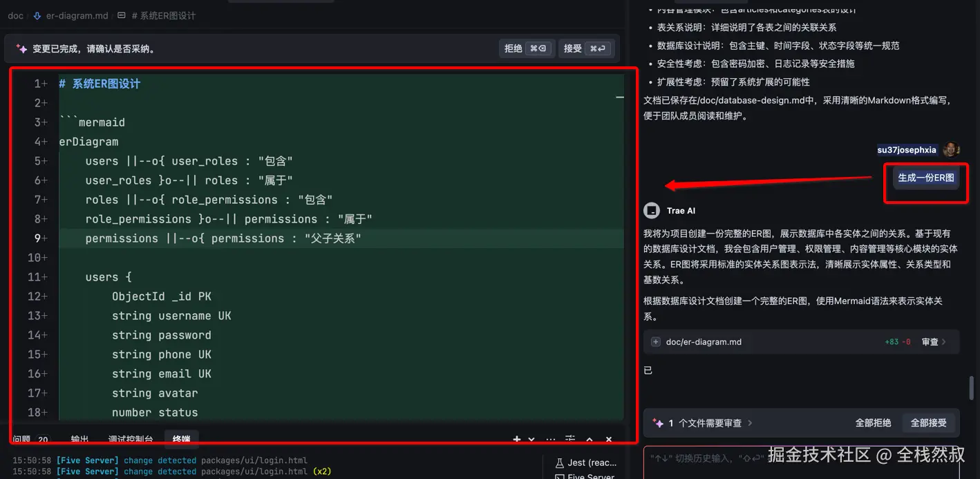Screen dimensions: 980x479
Task: Click the 全部拒绝 button
Action: tap(873, 423)
